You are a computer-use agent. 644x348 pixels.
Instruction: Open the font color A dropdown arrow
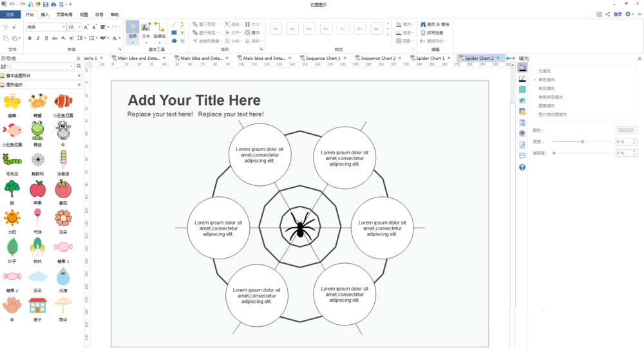120,38
